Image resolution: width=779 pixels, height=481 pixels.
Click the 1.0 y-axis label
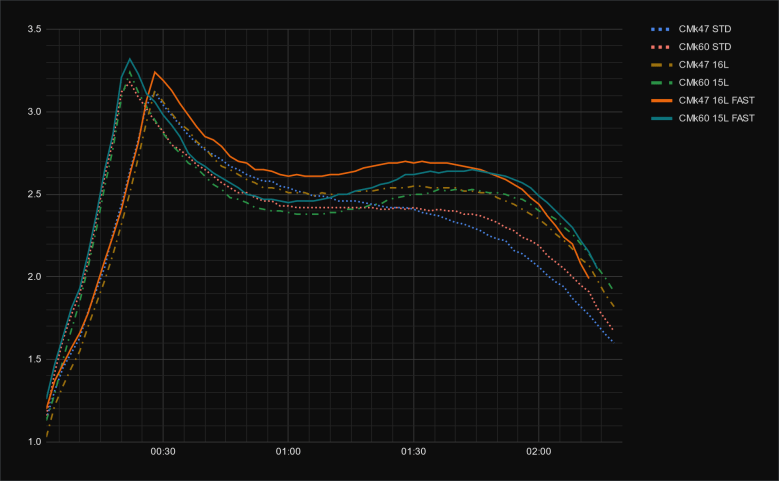[x=34, y=441]
